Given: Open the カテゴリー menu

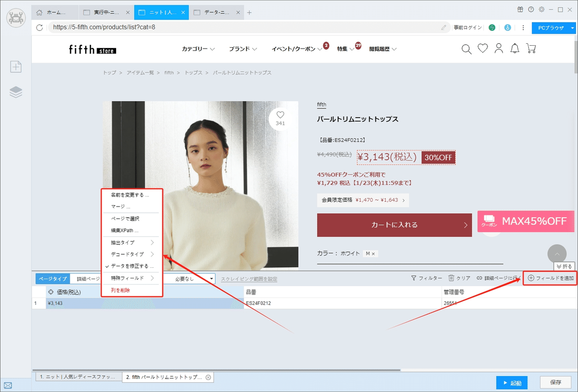Looking at the screenshot, I should pos(198,49).
